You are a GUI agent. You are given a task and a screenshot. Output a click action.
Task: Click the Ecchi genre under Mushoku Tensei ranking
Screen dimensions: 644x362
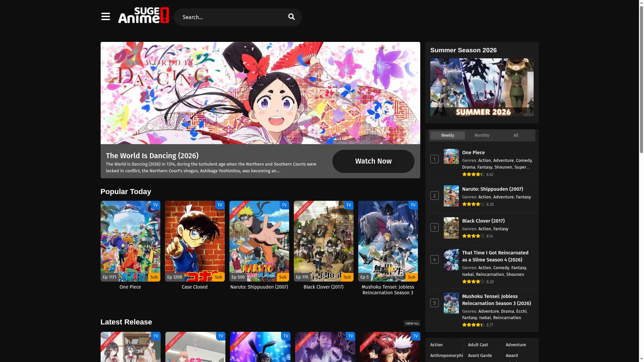point(521,311)
